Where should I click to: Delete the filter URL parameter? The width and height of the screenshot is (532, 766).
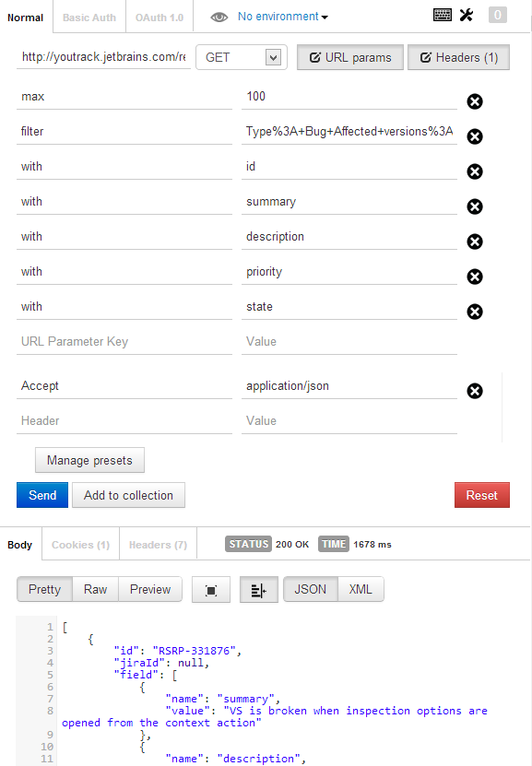tap(475, 136)
